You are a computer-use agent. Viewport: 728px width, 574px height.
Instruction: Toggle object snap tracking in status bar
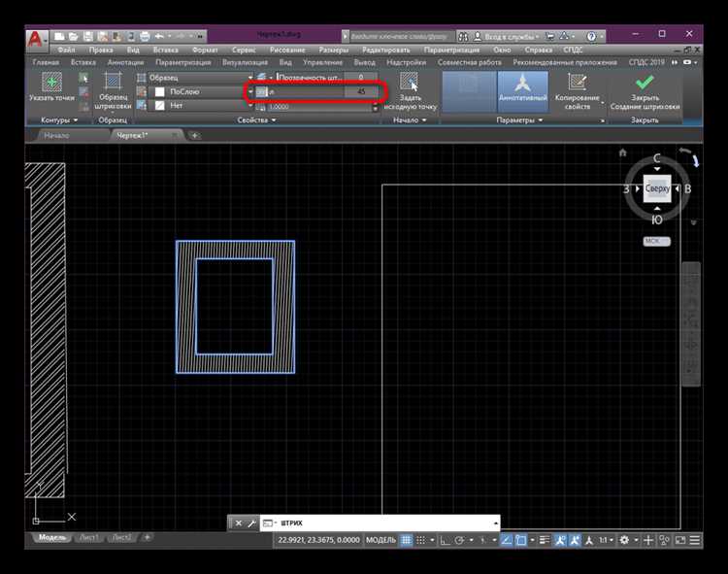tap(507, 540)
